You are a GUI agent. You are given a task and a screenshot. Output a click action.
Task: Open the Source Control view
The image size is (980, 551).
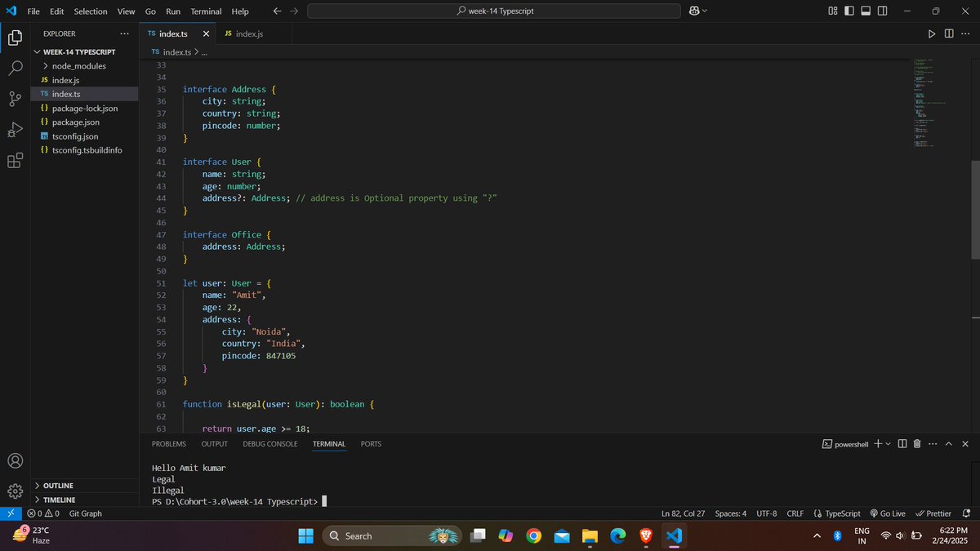click(15, 100)
